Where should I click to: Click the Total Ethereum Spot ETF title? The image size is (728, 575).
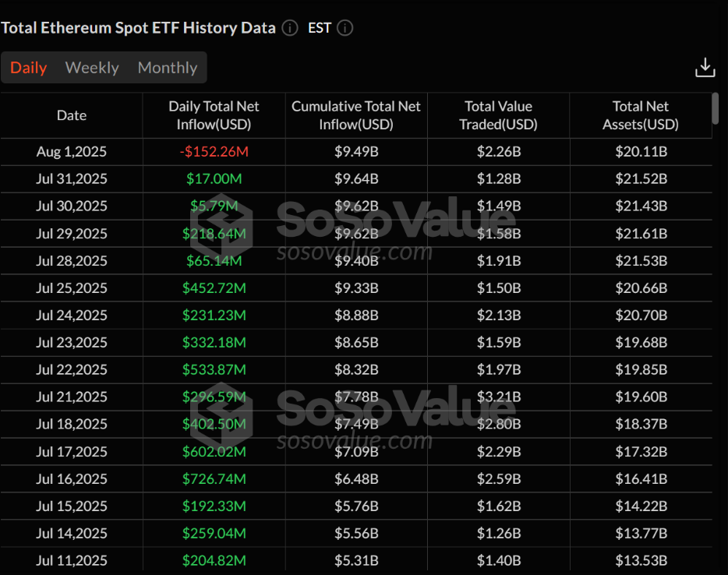(138, 28)
